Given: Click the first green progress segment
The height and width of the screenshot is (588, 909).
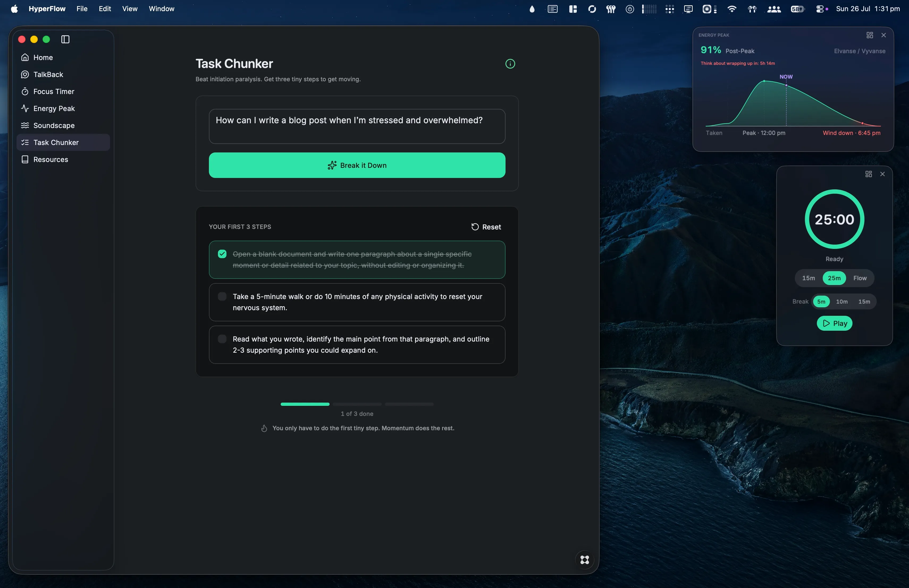Looking at the screenshot, I should 305,404.
